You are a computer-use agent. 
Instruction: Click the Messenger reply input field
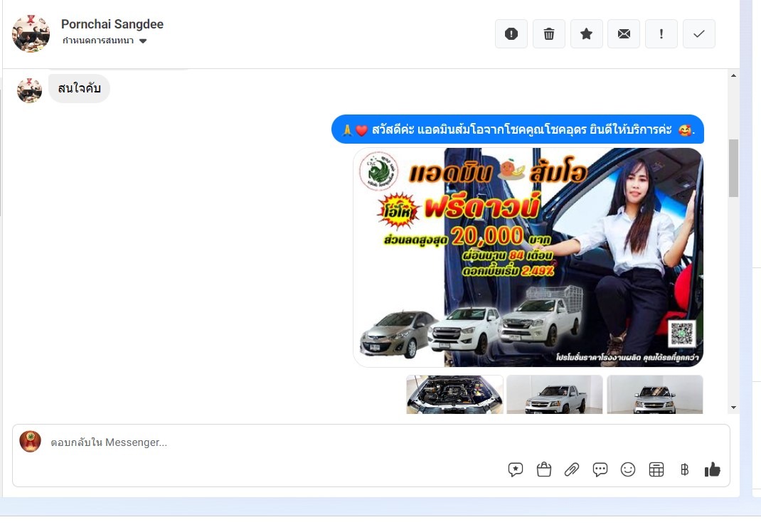(x=371, y=442)
